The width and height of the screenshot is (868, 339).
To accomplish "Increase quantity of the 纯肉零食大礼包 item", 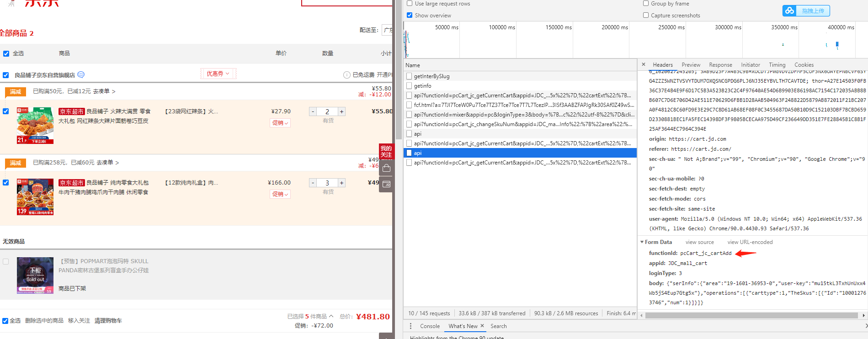I will pyautogui.click(x=341, y=183).
